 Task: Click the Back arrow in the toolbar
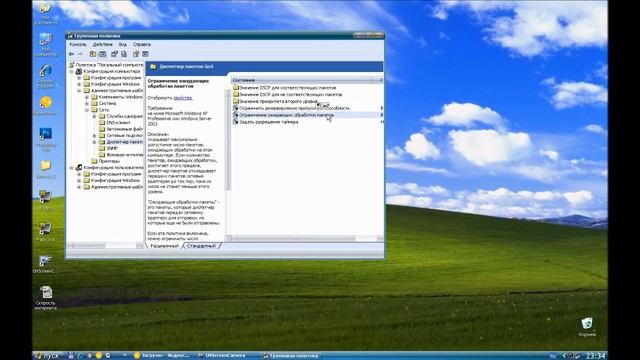(71, 54)
